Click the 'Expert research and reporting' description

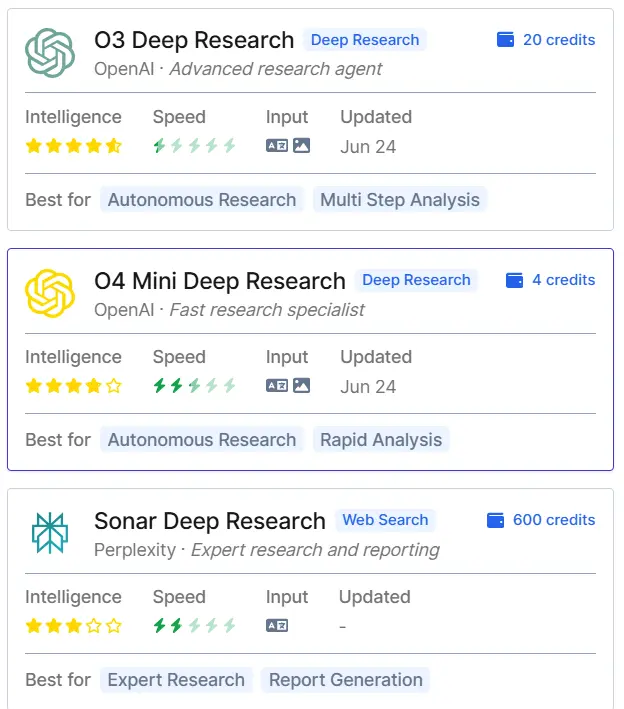click(x=315, y=550)
